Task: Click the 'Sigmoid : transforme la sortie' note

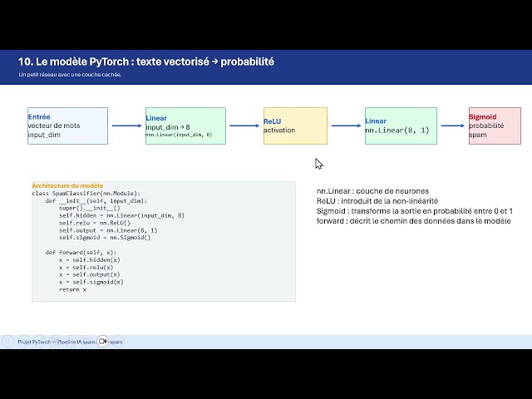Action: [x=414, y=211]
